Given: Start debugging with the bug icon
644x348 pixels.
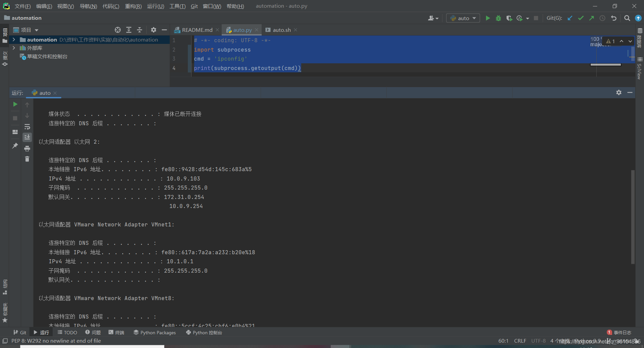Looking at the screenshot, I should pos(498,18).
